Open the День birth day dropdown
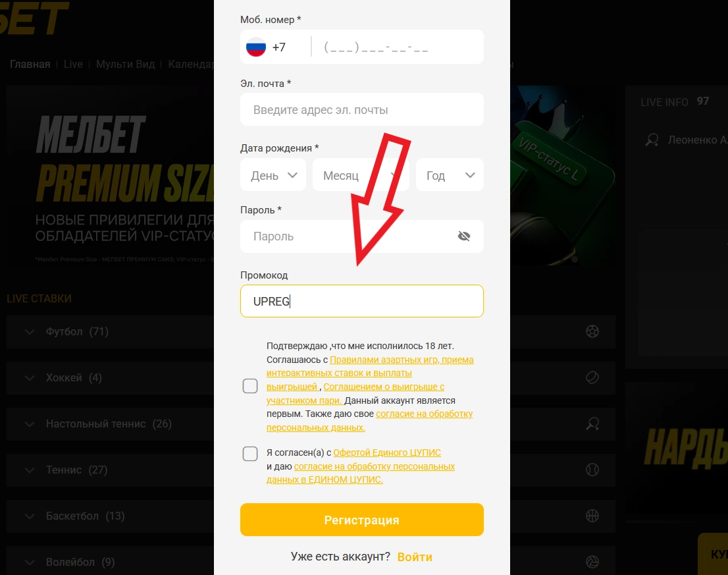This screenshot has height=575, width=728. (x=273, y=175)
